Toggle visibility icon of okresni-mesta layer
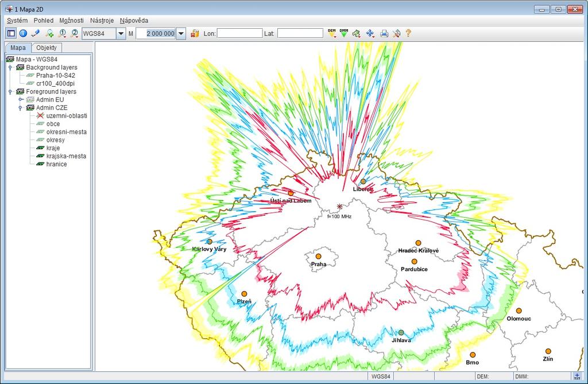Image resolution: width=588 pixels, height=384 pixels. [40, 131]
